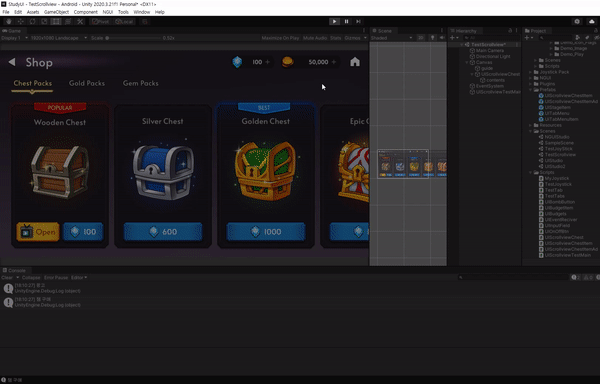Click the shop home icon
Image resolution: width=600 pixels, height=384 pixels.
[355, 62]
